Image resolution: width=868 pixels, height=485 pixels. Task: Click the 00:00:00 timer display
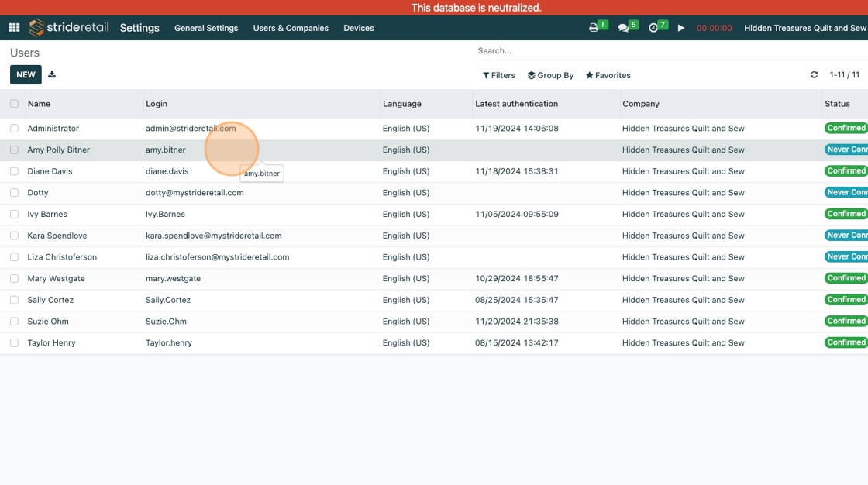point(714,28)
